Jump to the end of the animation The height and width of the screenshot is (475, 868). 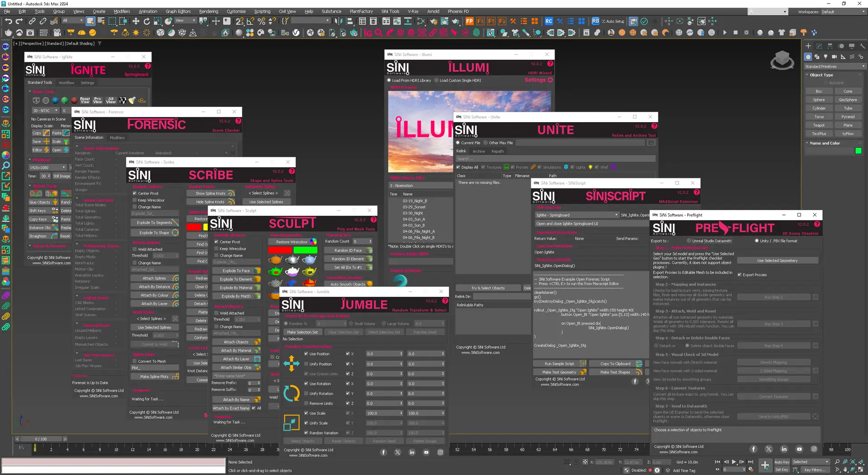[x=750, y=462]
